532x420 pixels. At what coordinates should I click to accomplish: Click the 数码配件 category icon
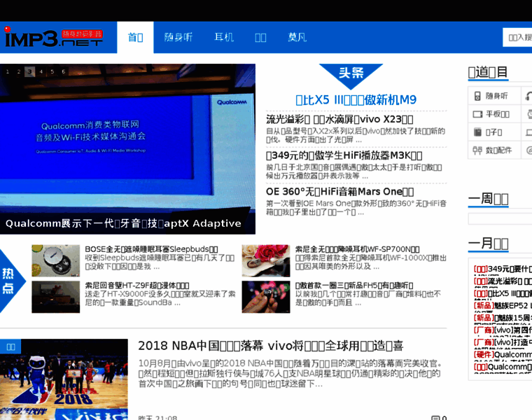click(x=477, y=150)
